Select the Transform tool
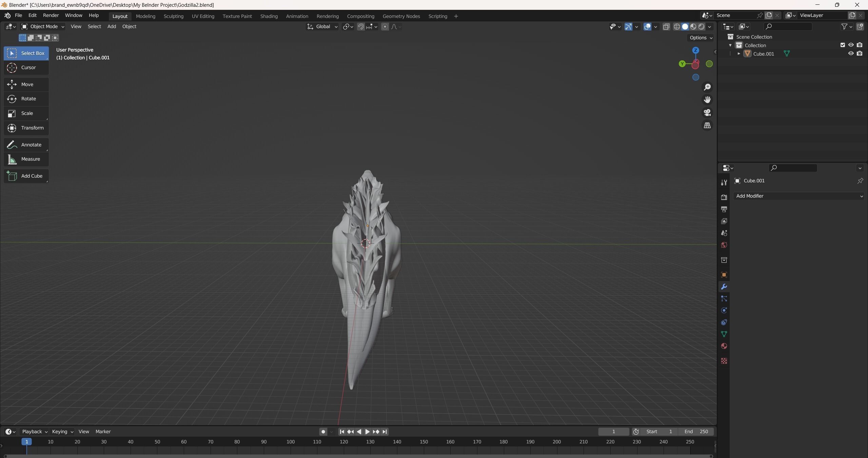 (x=26, y=128)
